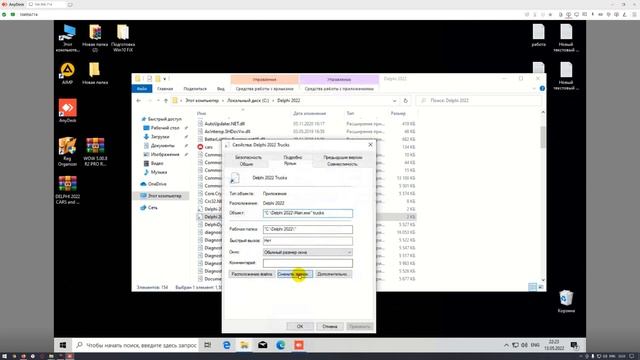Viewport: 640px width, 360px height.
Task: Refresh the Explorer folder view
Action: pos(405,100)
